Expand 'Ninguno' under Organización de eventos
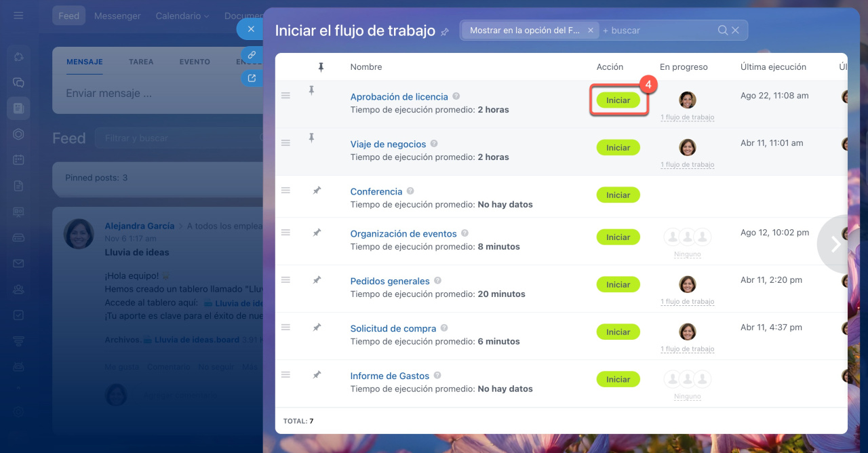The height and width of the screenshot is (453, 868). tap(687, 254)
